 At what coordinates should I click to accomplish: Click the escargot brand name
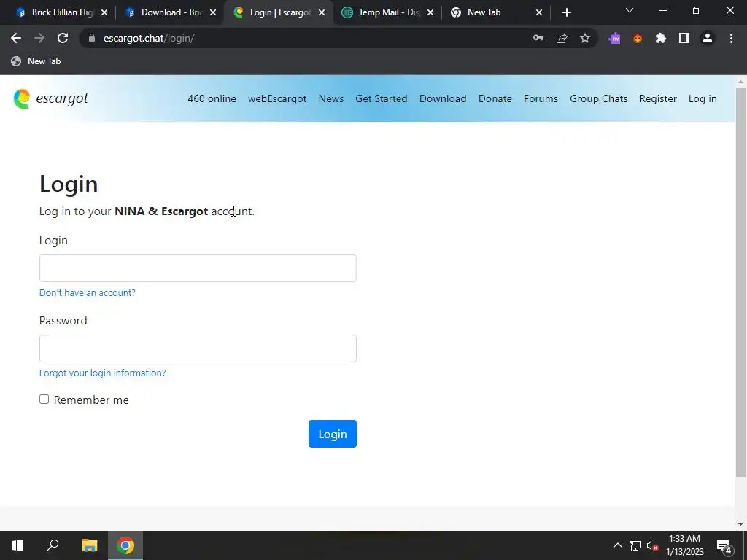coord(62,98)
